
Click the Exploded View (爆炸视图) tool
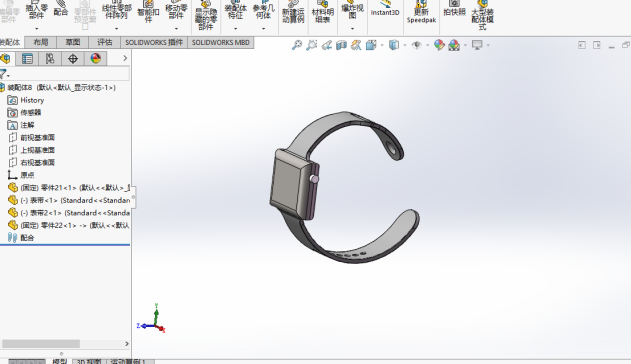click(x=352, y=10)
